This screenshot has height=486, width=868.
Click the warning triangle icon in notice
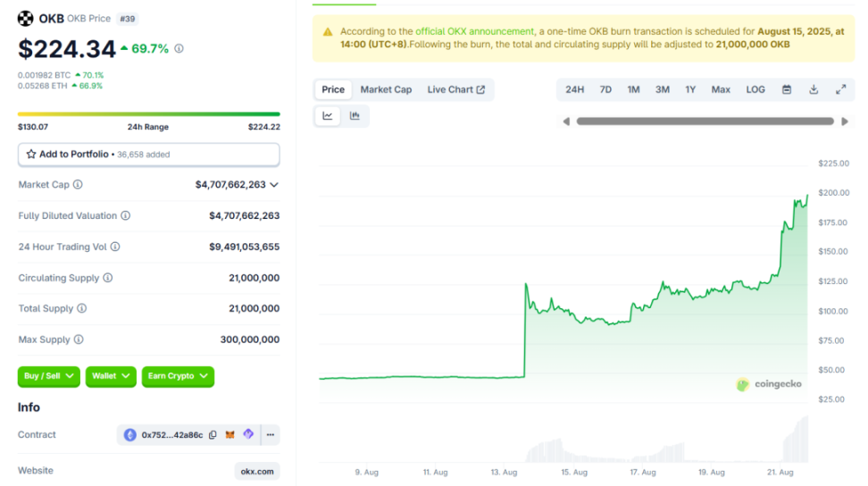point(328,32)
